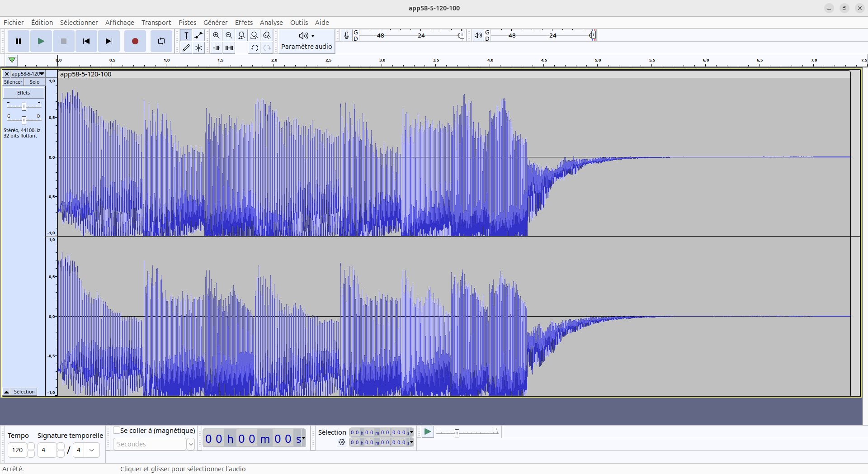Click the Record button
868x474 pixels.
click(x=135, y=41)
